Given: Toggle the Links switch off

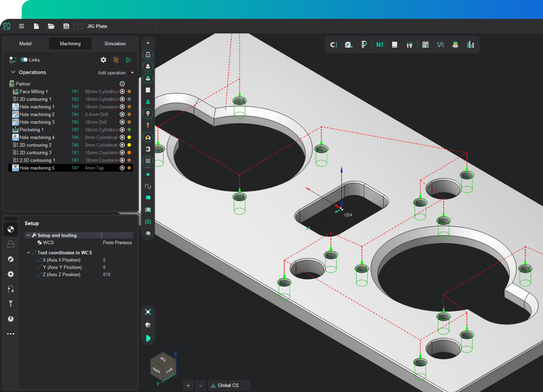Looking at the screenshot, I should pyautogui.click(x=24, y=60).
